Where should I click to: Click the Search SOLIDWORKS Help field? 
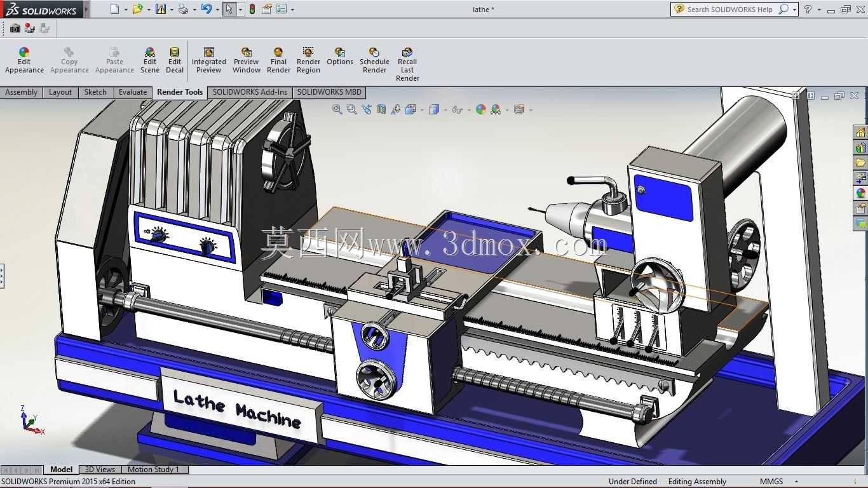731,9
